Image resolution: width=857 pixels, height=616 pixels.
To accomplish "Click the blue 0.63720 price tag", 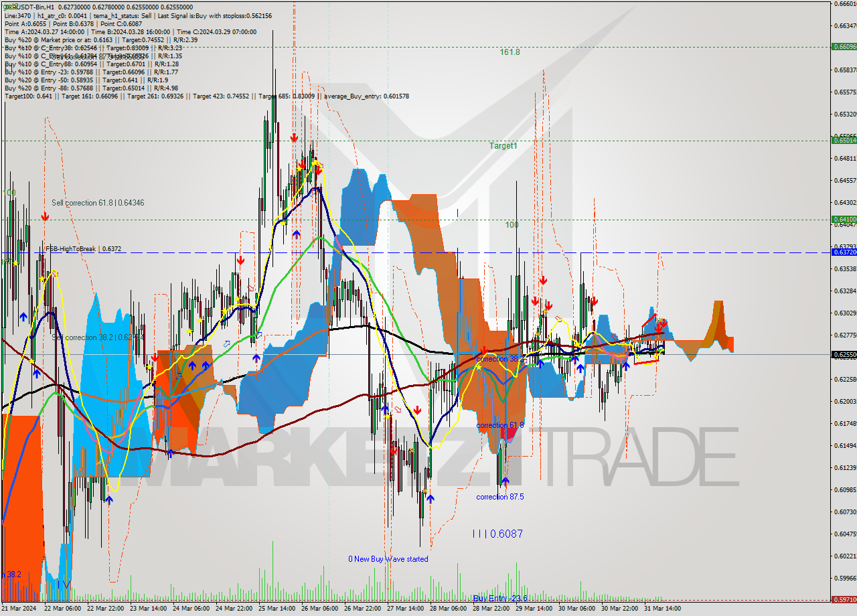I will [x=844, y=252].
